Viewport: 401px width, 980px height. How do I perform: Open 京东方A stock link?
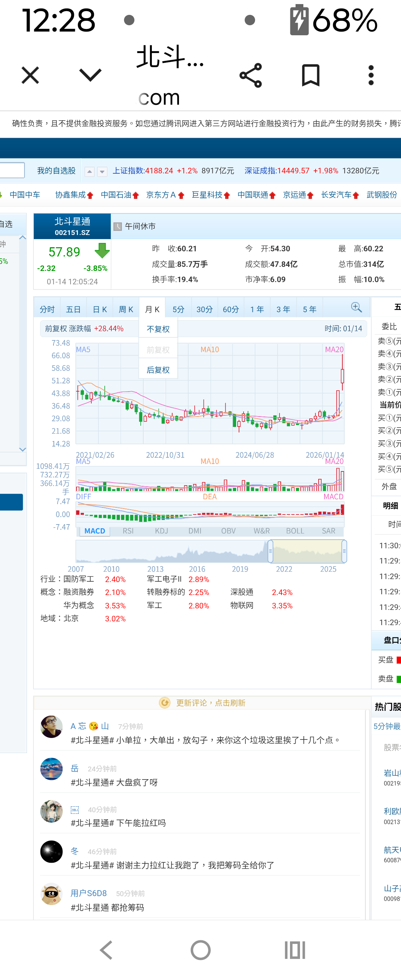coord(161,195)
